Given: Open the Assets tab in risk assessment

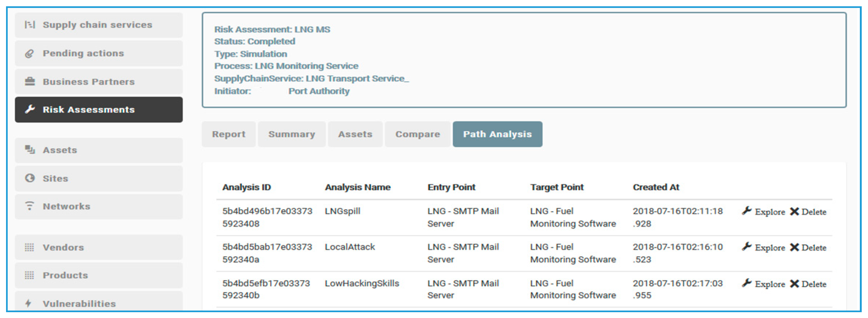Looking at the screenshot, I should (x=355, y=134).
